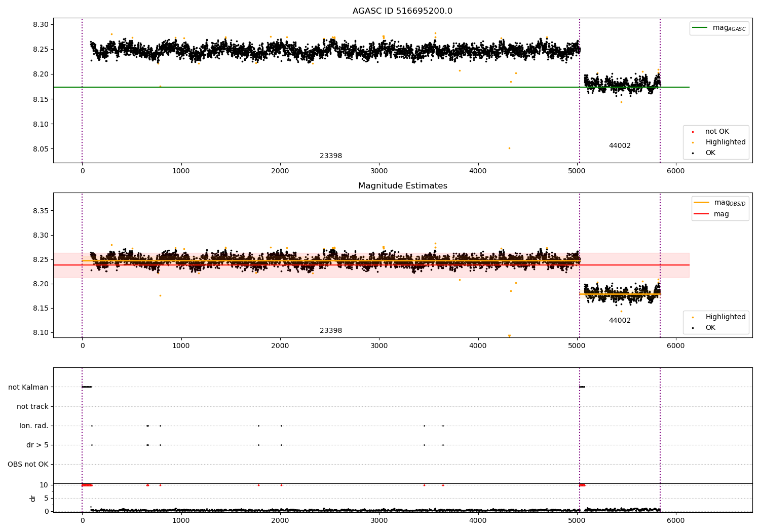Click 'OK' entry in Magnitude Estimates legend
This screenshot has height=532, width=760.
tap(710, 328)
